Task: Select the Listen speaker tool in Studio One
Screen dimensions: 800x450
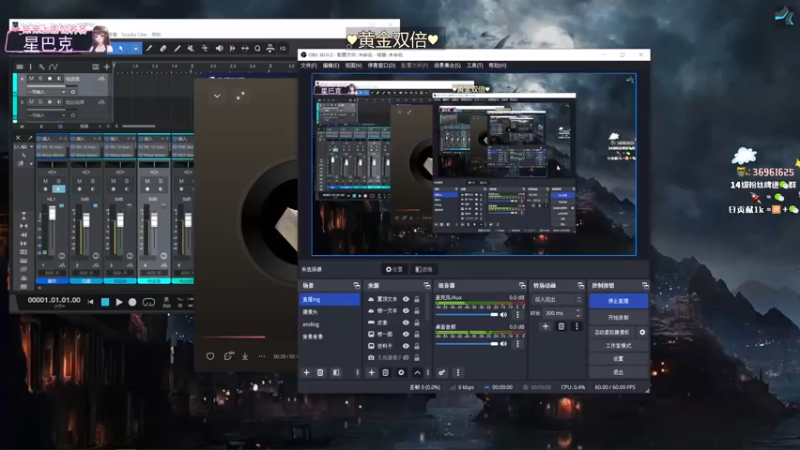Action: click(219, 48)
